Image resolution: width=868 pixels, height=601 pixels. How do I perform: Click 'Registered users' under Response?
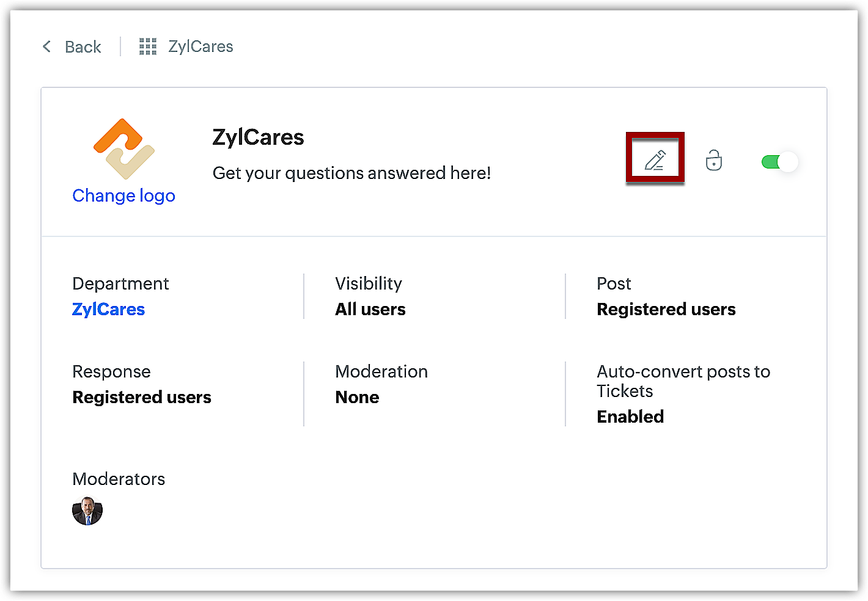pos(141,397)
